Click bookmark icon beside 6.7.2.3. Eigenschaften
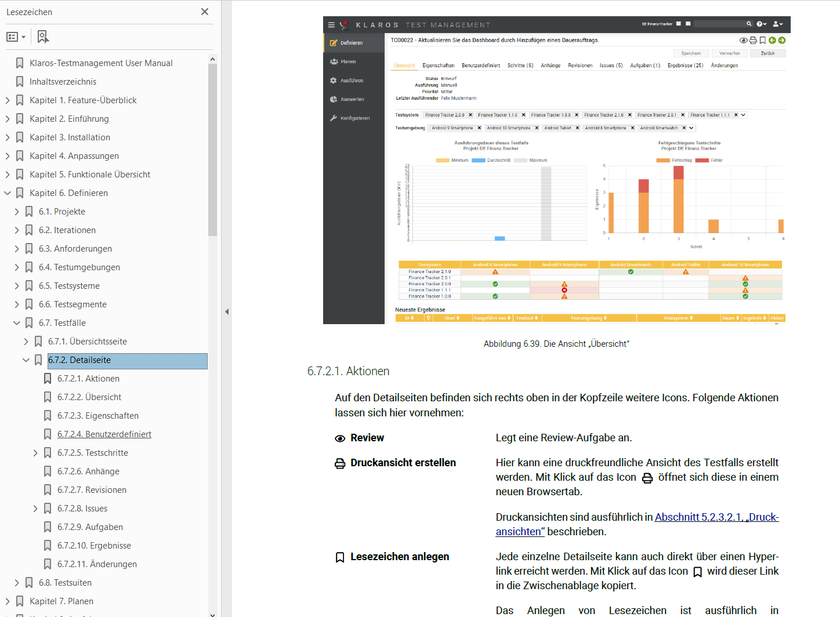 (48, 416)
